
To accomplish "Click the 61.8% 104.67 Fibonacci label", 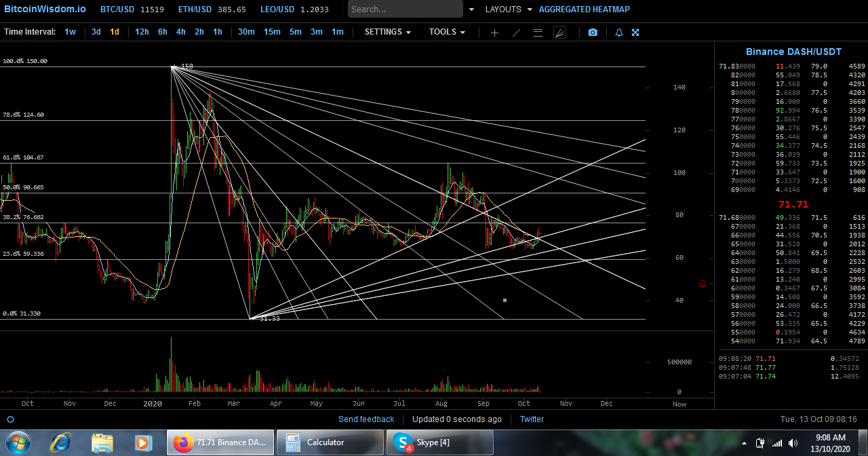I will (23, 157).
